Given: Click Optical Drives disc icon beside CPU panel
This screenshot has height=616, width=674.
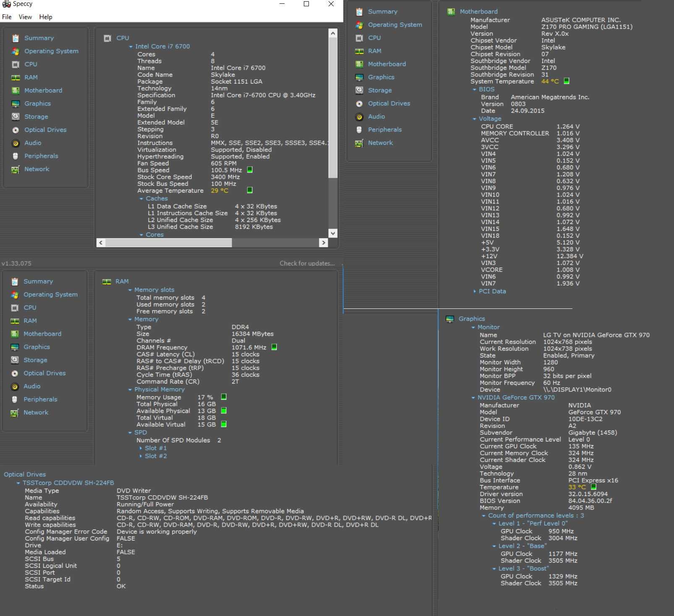Looking at the screenshot, I should (16, 130).
